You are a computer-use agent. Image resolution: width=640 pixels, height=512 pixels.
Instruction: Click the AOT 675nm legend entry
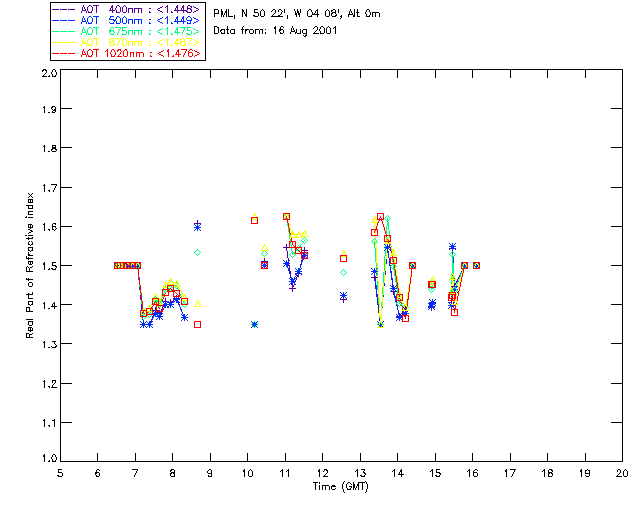126,31
